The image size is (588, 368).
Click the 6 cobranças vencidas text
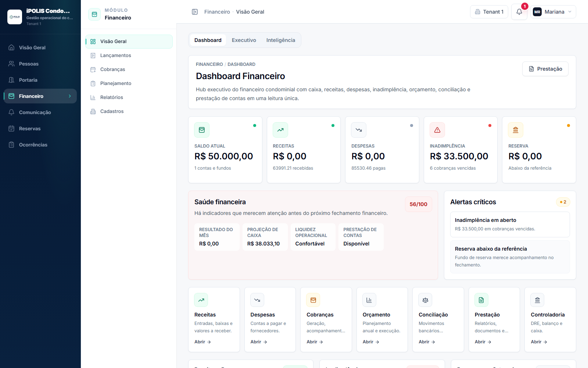click(453, 168)
